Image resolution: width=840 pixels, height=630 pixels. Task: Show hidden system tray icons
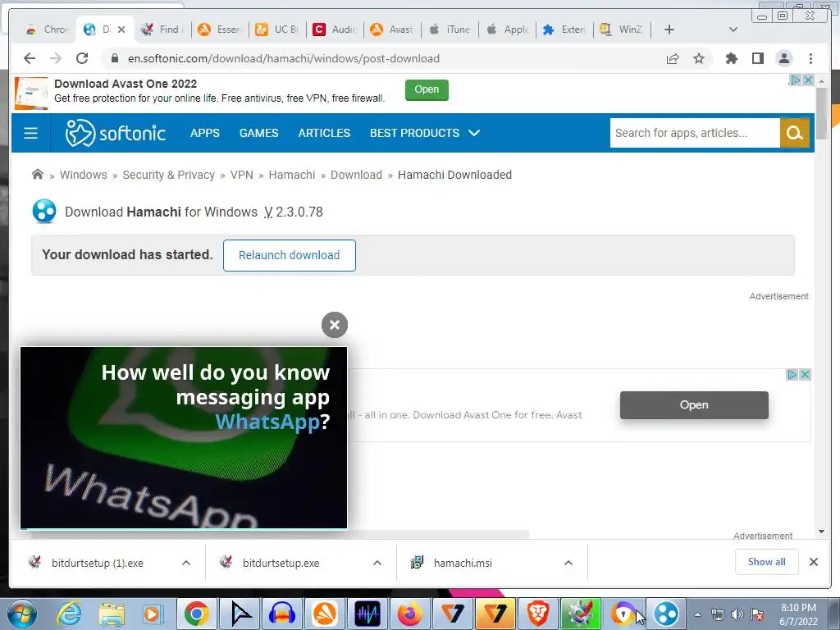point(698,614)
